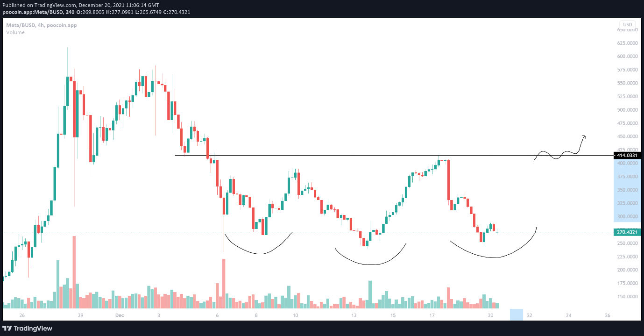The image size is (644, 336).
Task: Click the published on TradingView.com header text
Action: coord(80,5)
